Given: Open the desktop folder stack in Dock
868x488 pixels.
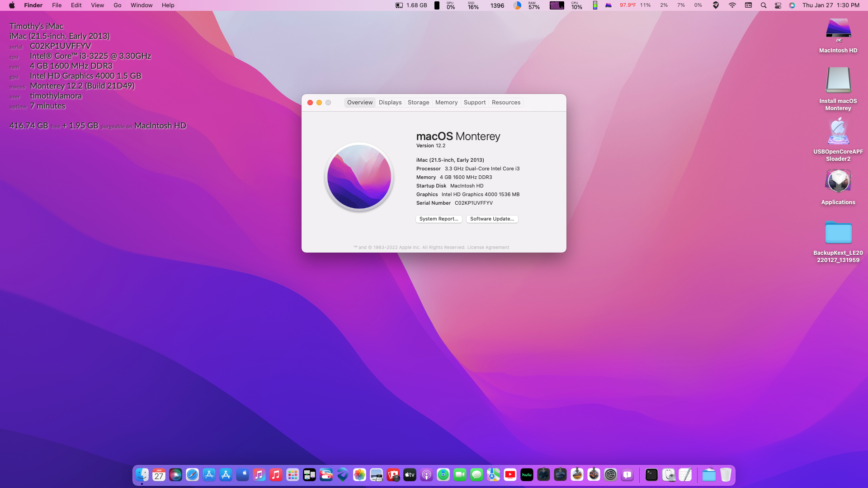Looking at the screenshot, I should 709,474.
